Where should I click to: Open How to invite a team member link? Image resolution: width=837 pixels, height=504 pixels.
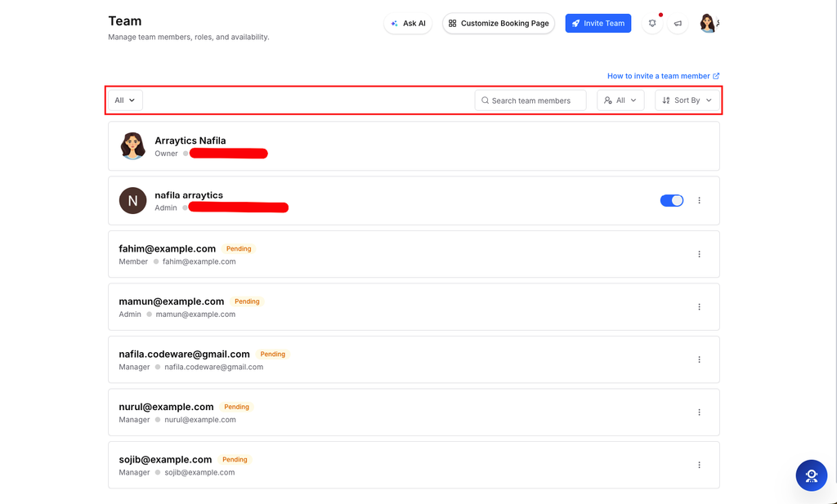(x=663, y=76)
